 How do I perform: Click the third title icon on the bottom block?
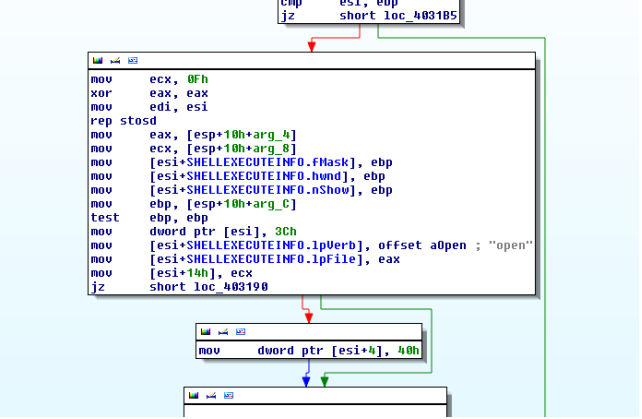[228, 396]
